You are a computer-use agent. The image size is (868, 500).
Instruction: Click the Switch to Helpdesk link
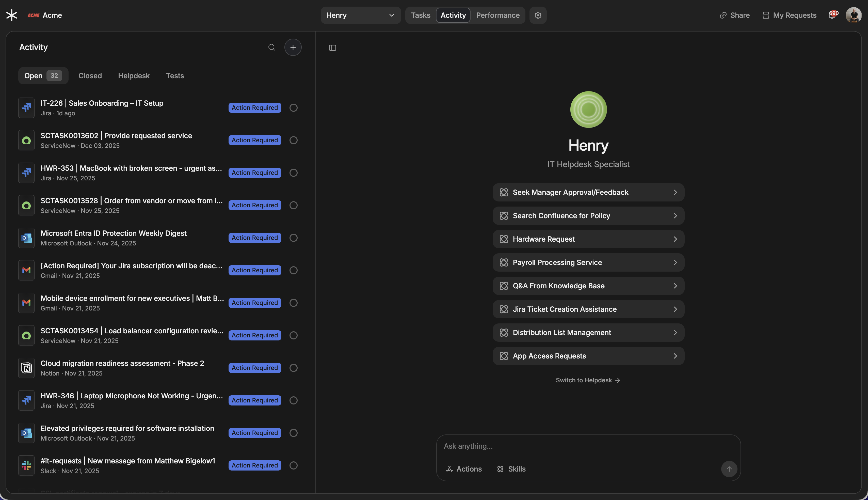click(x=588, y=380)
